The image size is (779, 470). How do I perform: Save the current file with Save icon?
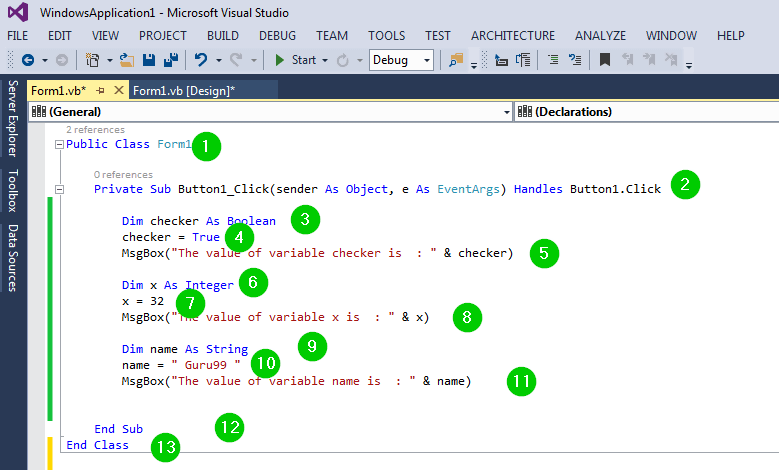pos(148,60)
